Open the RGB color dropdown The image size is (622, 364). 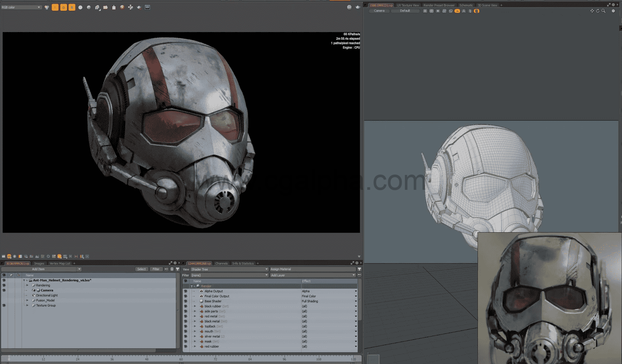[21, 7]
